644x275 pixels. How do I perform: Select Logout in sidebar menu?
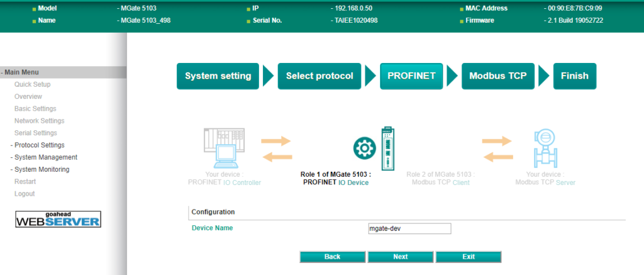click(x=25, y=194)
